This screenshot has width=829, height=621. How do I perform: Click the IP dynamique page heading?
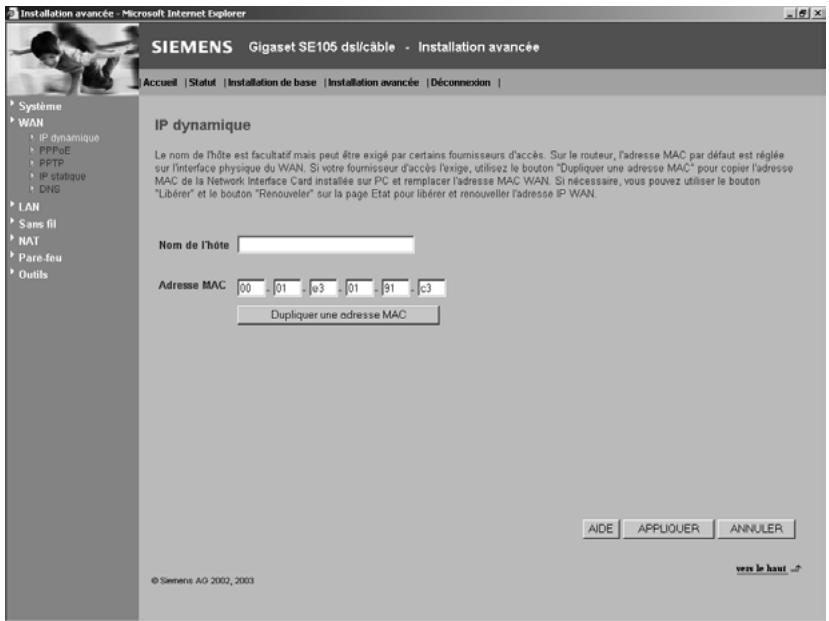[x=202, y=125]
